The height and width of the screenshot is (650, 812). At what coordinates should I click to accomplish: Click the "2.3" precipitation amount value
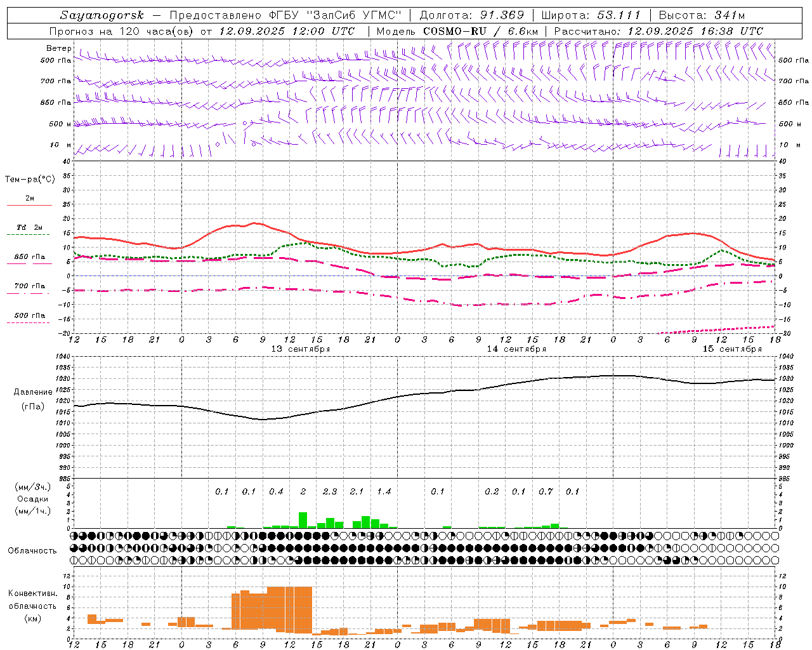(x=330, y=491)
